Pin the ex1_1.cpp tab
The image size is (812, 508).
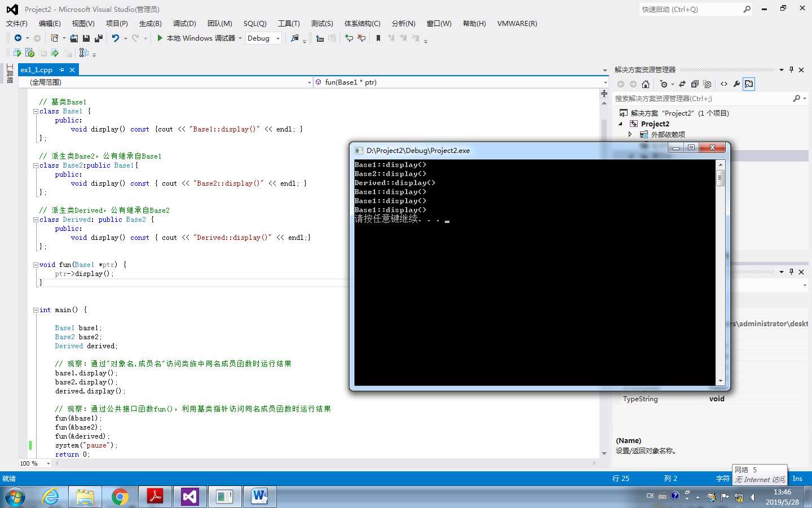pos(61,70)
